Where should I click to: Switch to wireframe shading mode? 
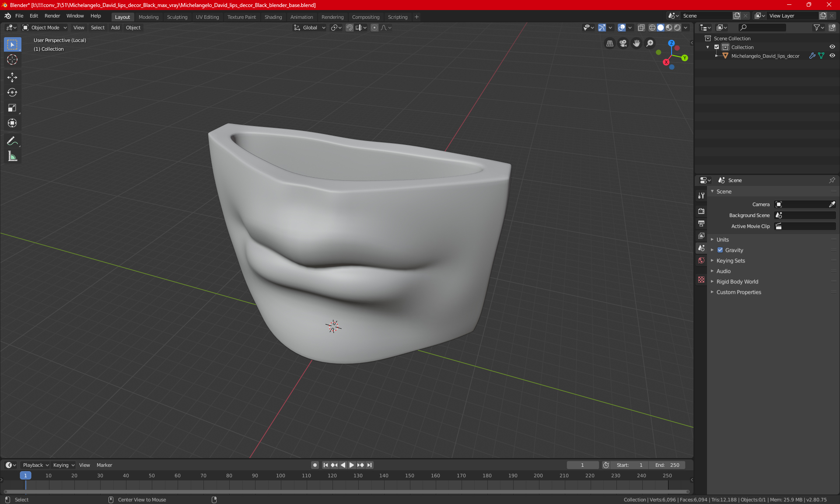pos(652,28)
